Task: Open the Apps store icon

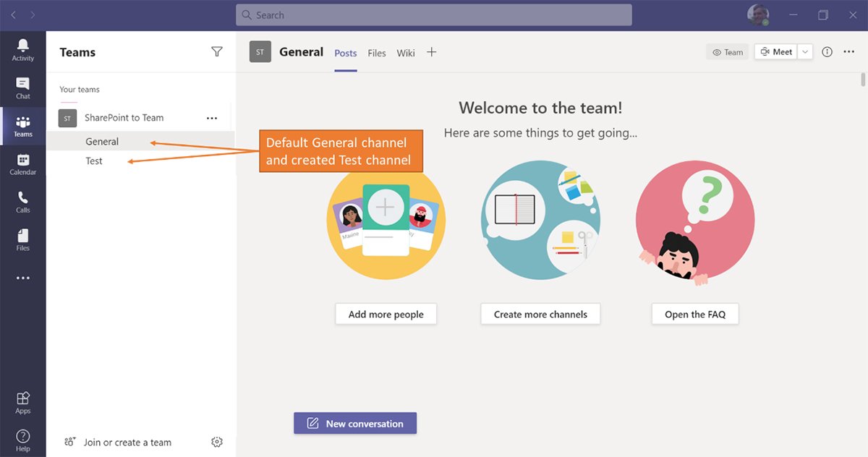Action: [23, 403]
